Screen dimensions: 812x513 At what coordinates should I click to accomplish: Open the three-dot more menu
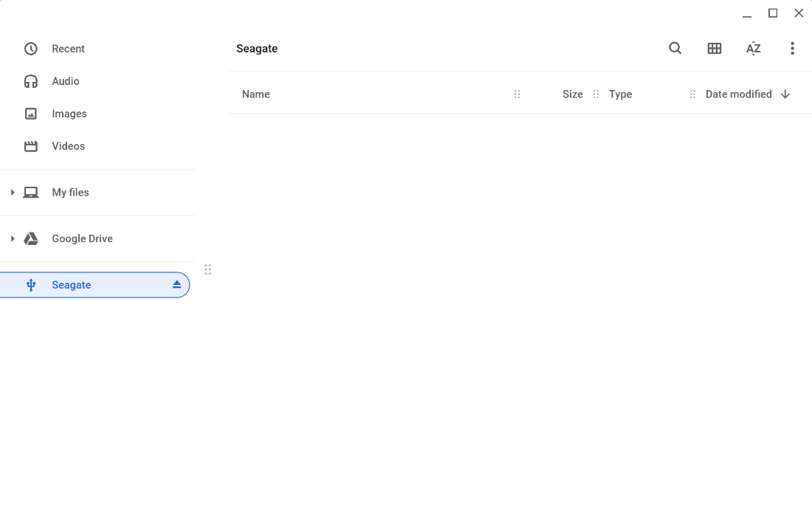click(x=792, y=49)
